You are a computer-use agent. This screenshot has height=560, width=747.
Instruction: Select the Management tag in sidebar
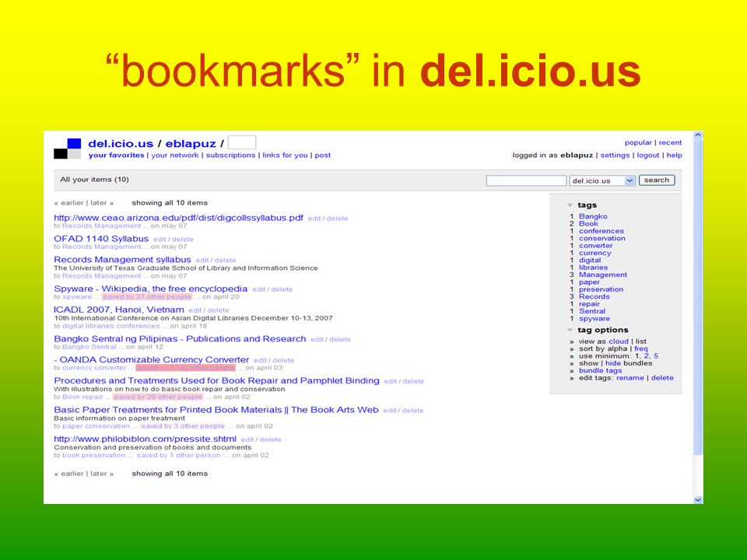point(603,275)
